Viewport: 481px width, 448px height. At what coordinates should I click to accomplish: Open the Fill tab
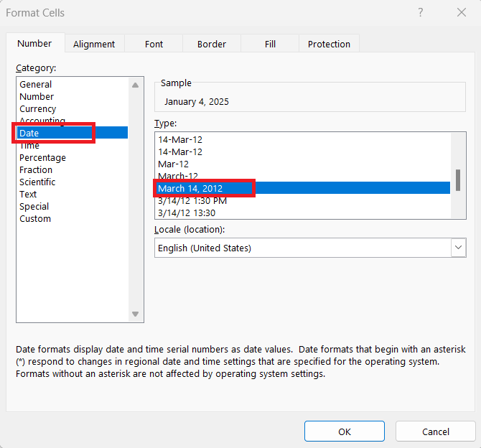pyautogui.click(x=270, y=45)
